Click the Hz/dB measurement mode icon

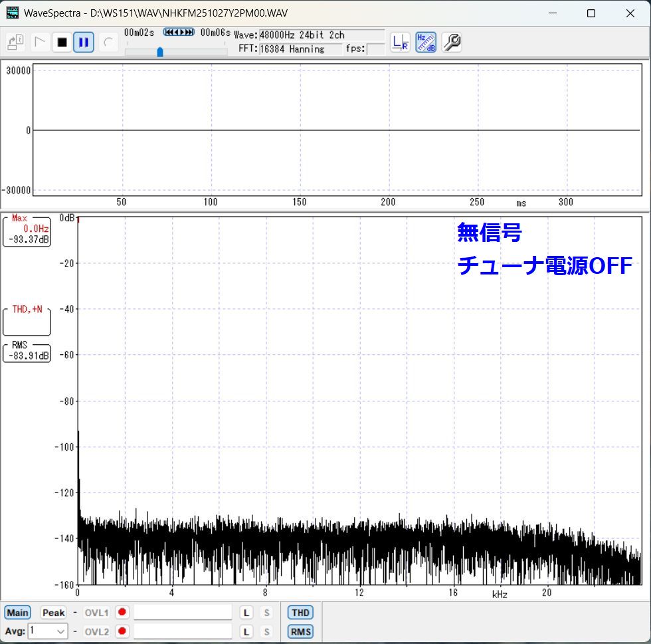point(426,43)
